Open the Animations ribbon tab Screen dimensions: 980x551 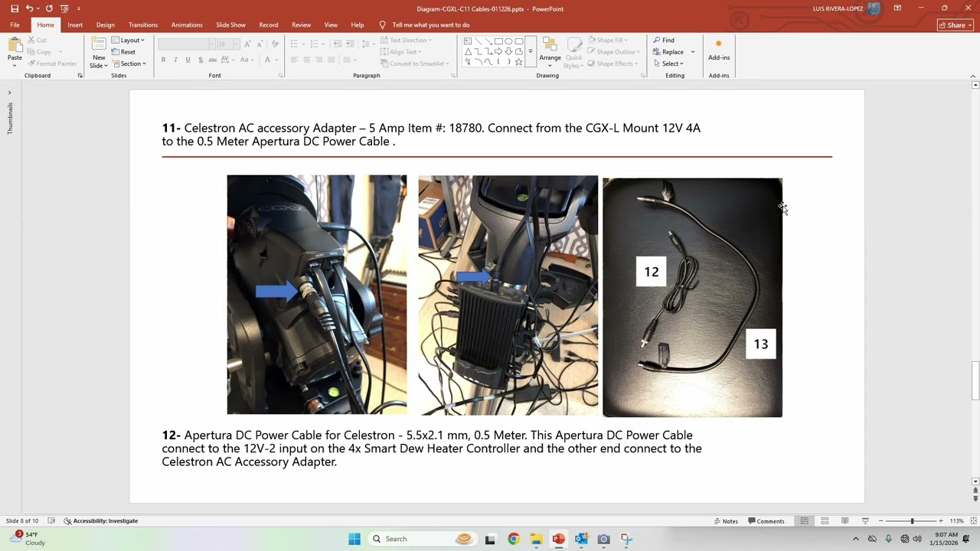(187, 24)
